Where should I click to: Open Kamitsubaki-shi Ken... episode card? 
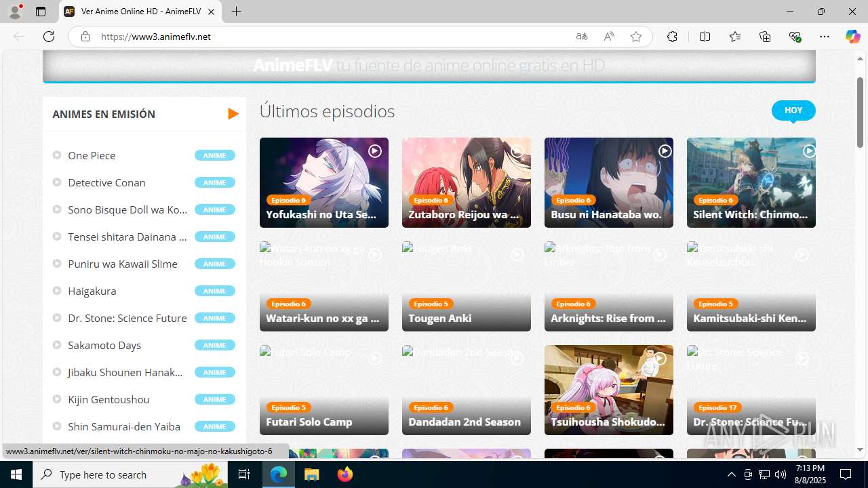click(x=751, y=286)
